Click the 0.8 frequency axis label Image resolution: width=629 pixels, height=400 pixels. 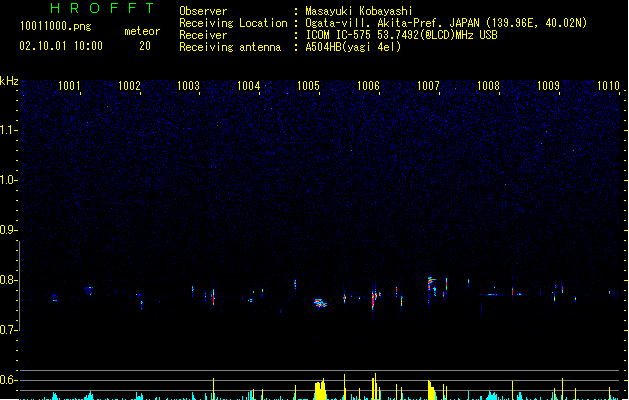tap(8, 280)
